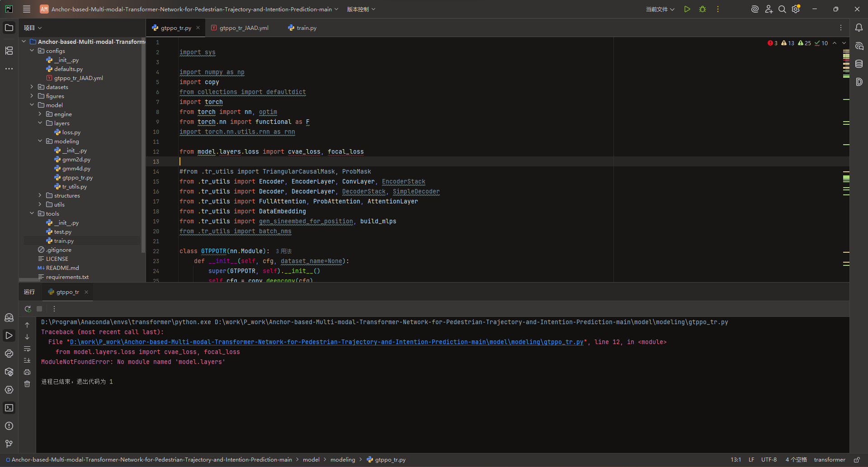
Task: Close the gtppo_tr run tab
Action: coord(86,292)
